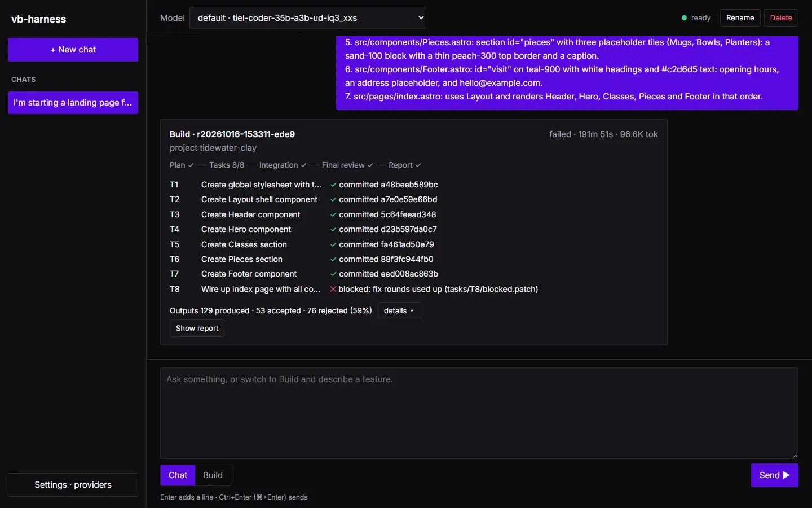Start a New chat
Image resolution: width=812 pixels, height=508 pixels.
click(x=73, y=50)
